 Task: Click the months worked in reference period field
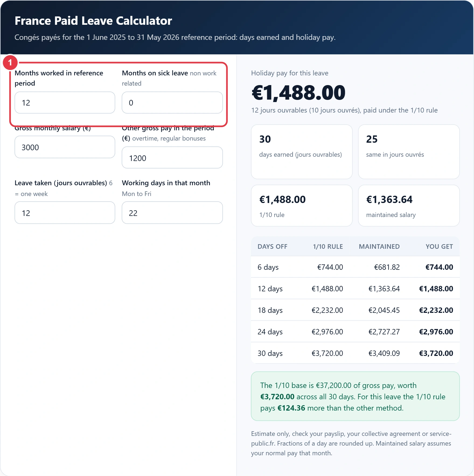(x=65, y=103)
